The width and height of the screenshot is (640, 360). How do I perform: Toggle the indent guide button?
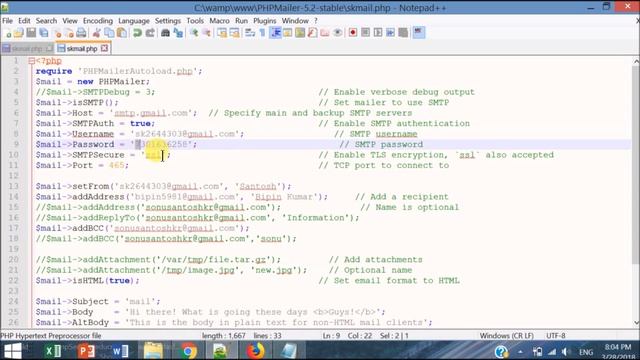[276, 33]
